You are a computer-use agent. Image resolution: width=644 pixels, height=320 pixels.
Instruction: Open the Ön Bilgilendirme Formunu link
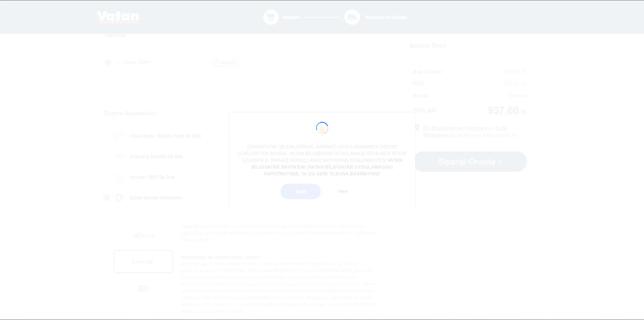[x=455, y=128]
